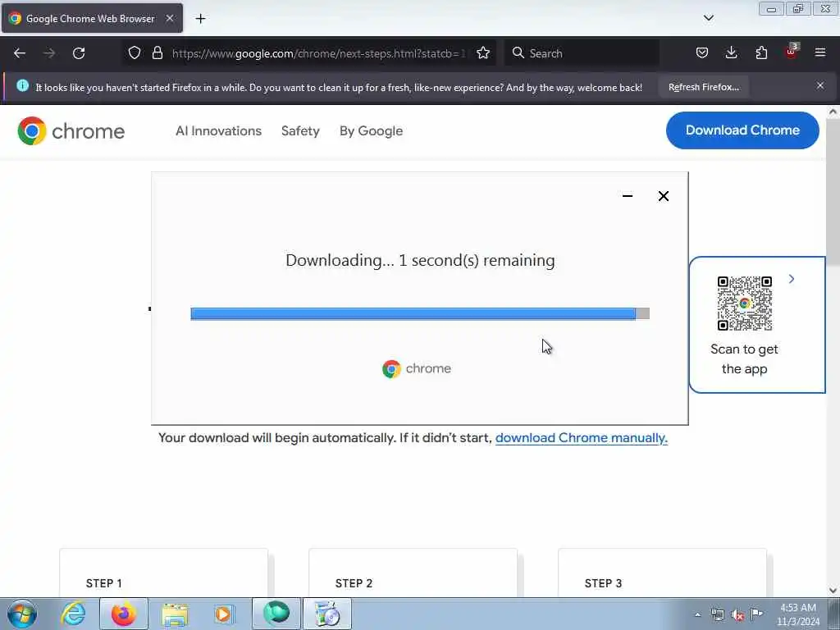
Task: Launch Internet Explorer from the taskbar
Action: pyautogui.click(x=73, y=614)
